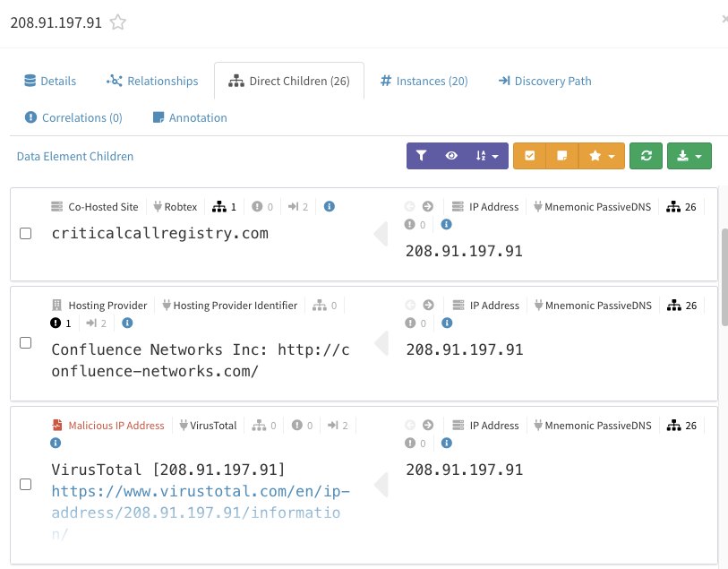728x569 pixels.
Task: Open the filter funnel icon
Action: point(421,156)
